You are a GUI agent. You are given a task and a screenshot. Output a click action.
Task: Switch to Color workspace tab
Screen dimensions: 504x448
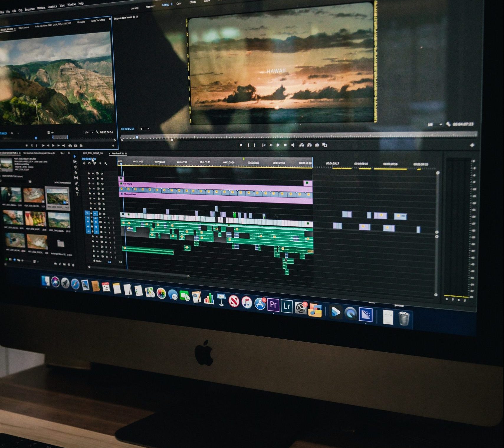179,4
